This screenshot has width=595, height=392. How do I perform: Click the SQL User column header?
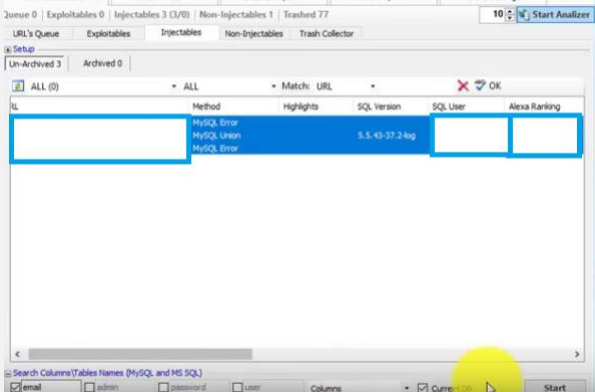467,107
